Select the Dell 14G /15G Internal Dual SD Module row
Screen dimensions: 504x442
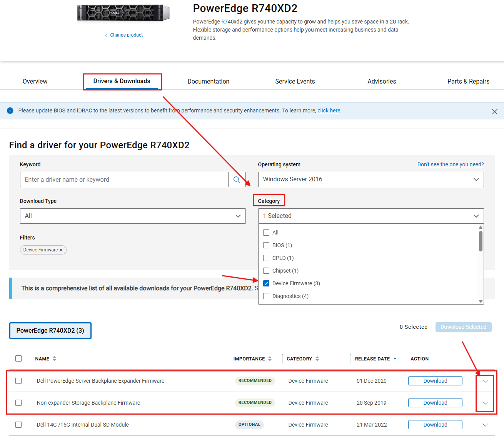[x=18, y=425]
